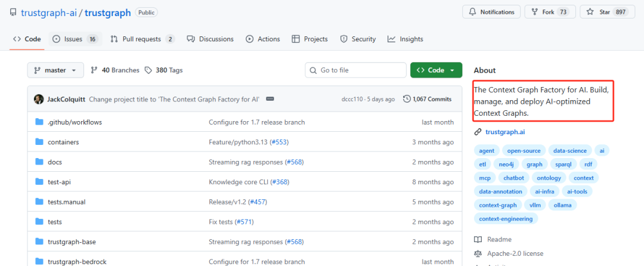
Task: Open the docs folder icon
Action: coord(39,162)
